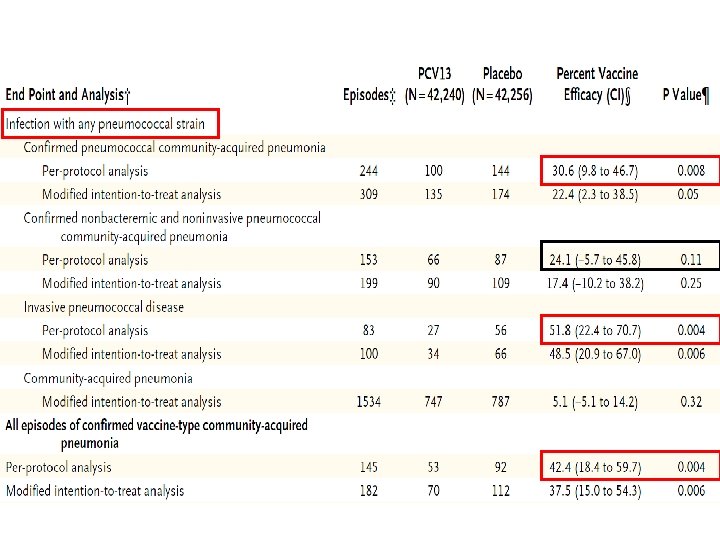Click "All episodes of confirmed vaccine-type" heading
720x540 pixels.
[x=156, y=425]
